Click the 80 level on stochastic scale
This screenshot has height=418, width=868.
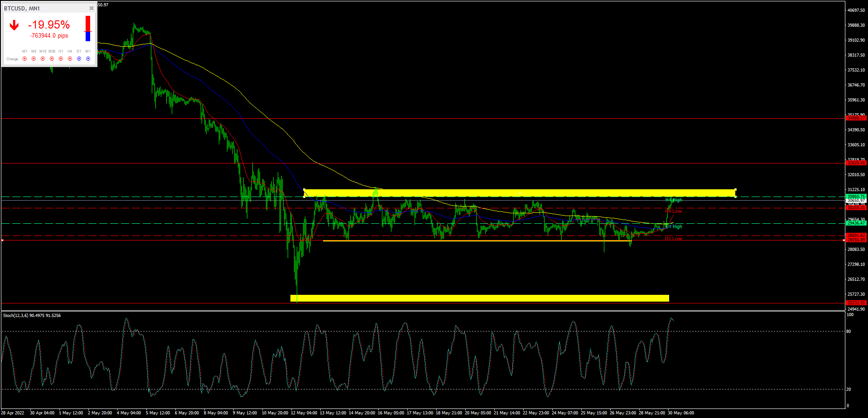849,331
